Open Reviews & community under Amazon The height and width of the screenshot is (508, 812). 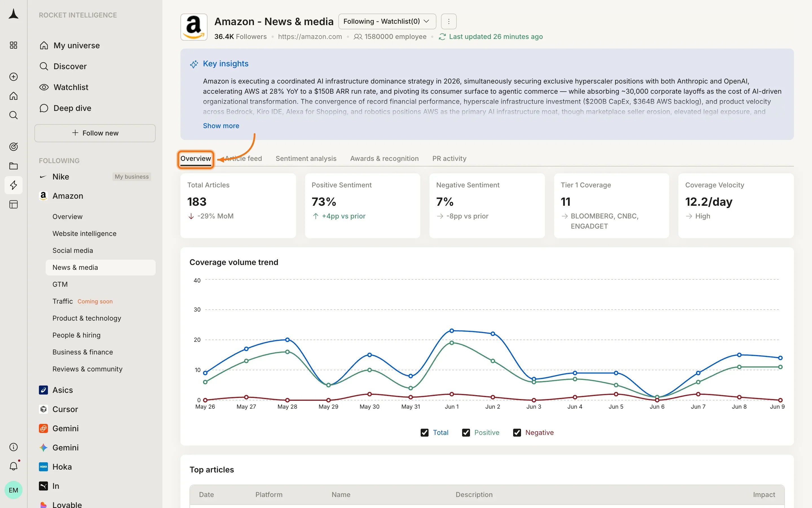pos(88,369)
